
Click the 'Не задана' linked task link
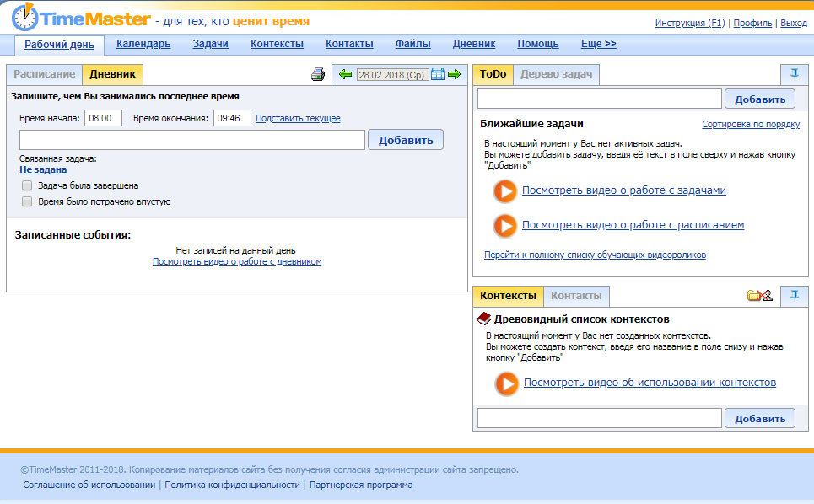pyautogui.click(x=43, y=169)
